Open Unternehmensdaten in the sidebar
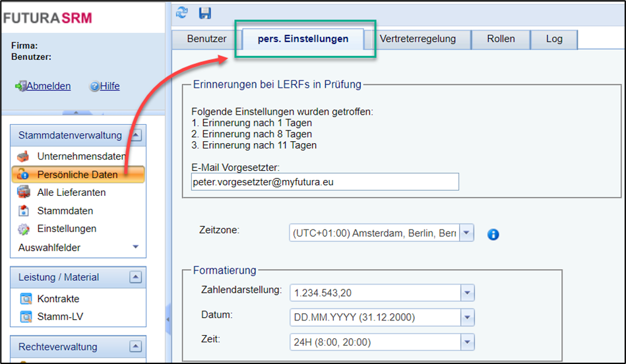 pyautogui.click(x=80, y=156)
